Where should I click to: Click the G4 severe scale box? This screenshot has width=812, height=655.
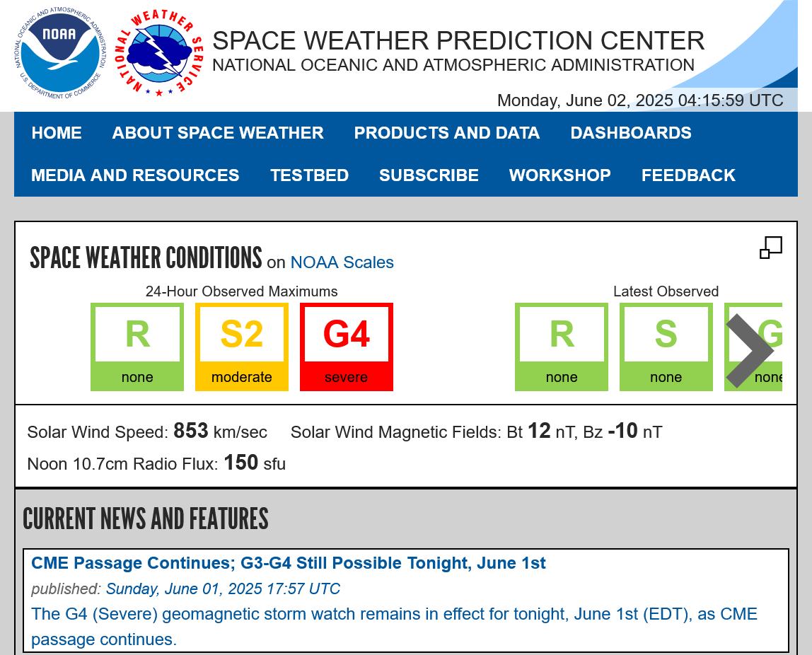pos(347,347)
